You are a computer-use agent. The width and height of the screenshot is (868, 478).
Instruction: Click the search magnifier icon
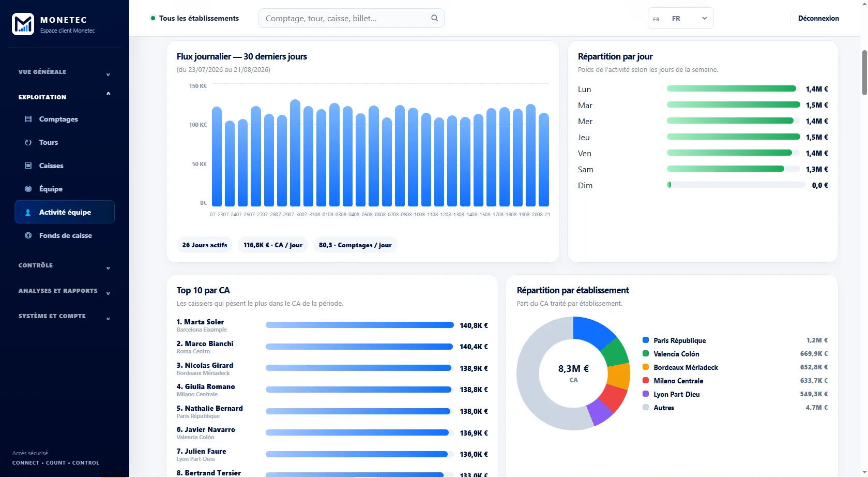tap(435, 18)
